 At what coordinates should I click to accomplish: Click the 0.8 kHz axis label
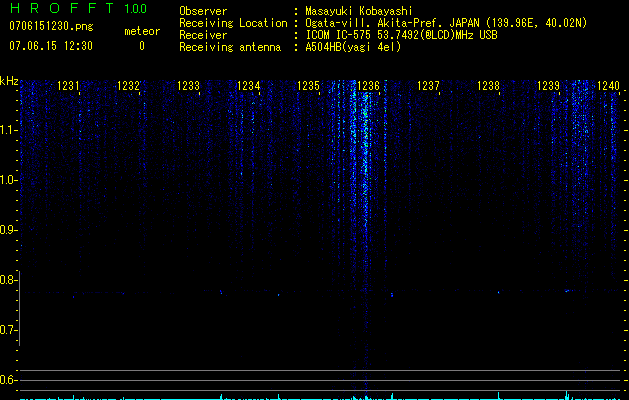point(8,280)
